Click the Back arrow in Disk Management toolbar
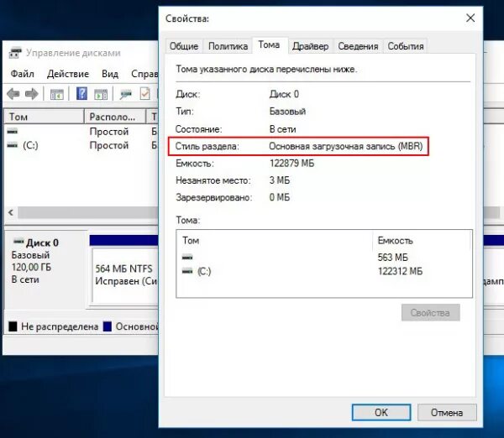504x438 pixels. pyautogui.click(x=13, y=94)
